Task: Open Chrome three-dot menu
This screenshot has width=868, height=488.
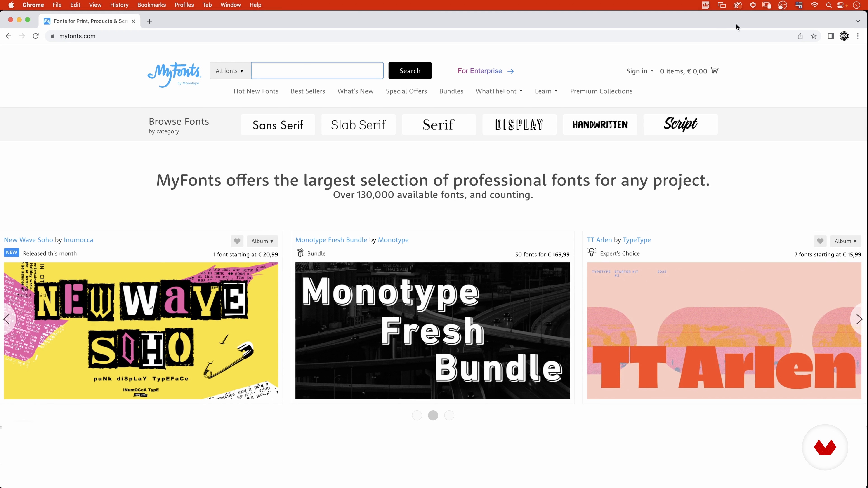Action: [858, 36]
